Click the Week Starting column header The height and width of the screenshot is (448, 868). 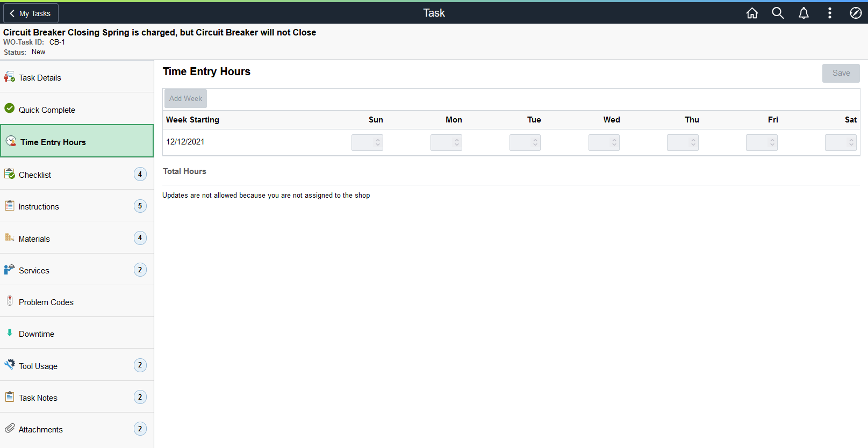[x=192, y=120]
